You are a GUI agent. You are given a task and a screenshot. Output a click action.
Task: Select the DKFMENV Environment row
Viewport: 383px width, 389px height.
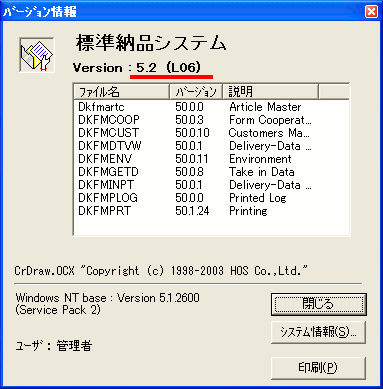coord(211,159)
